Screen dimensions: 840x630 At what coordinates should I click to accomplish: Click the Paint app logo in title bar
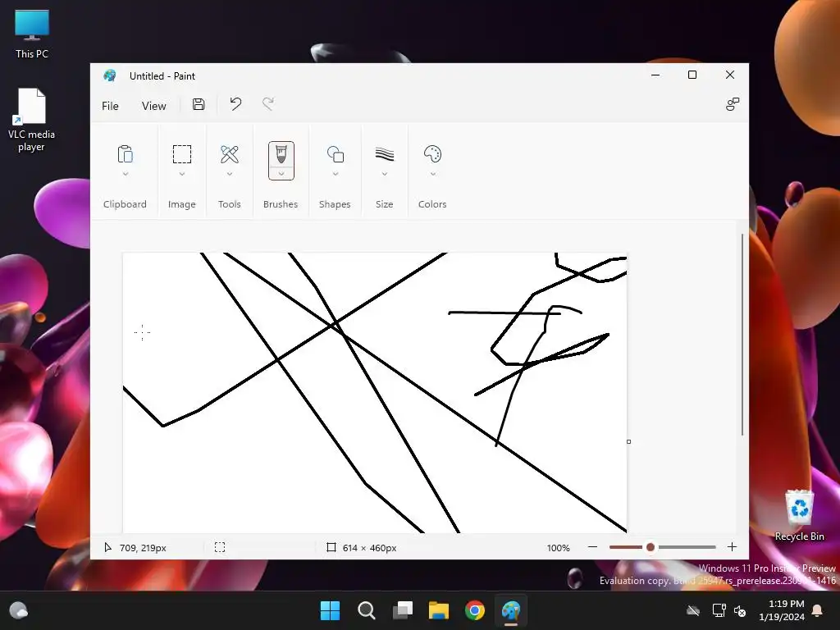[x=110, y=75]
